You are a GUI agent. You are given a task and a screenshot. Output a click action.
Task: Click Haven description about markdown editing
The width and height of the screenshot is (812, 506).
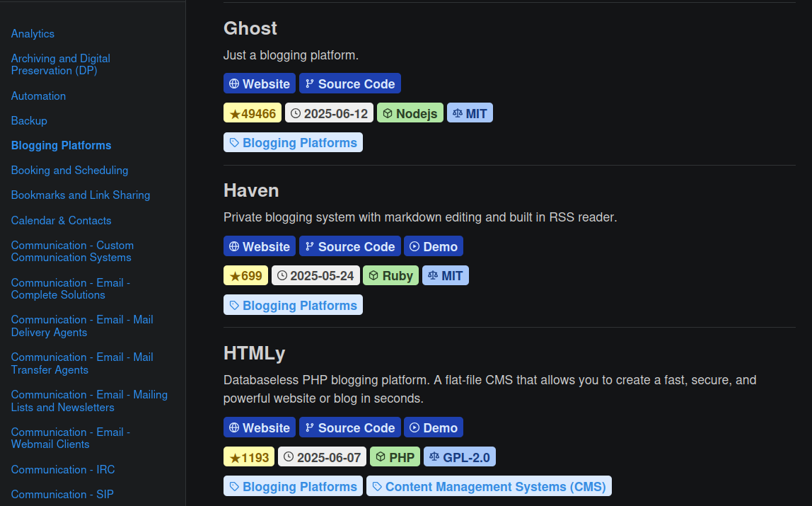[420, 217]
